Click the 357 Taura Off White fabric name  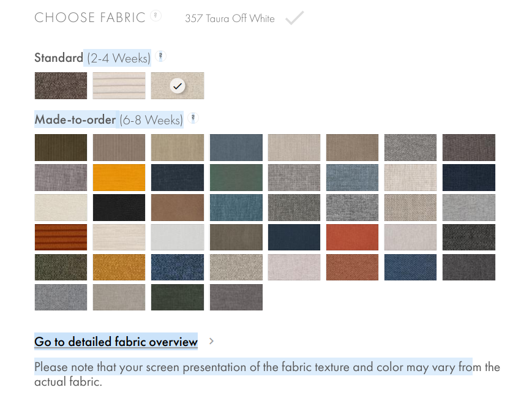pos(230,18)
